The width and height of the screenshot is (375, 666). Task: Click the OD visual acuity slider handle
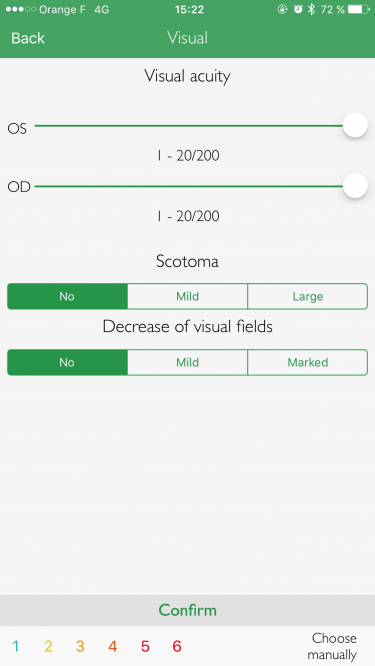[355, 186]
